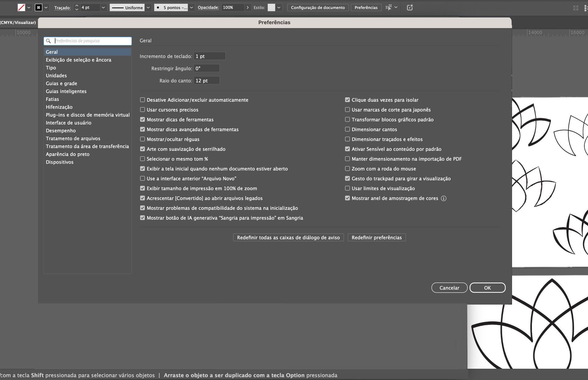Screen dimensions: 588x380
Task: Disable Mostrar dicas de ferramentas
Action: 142,120
